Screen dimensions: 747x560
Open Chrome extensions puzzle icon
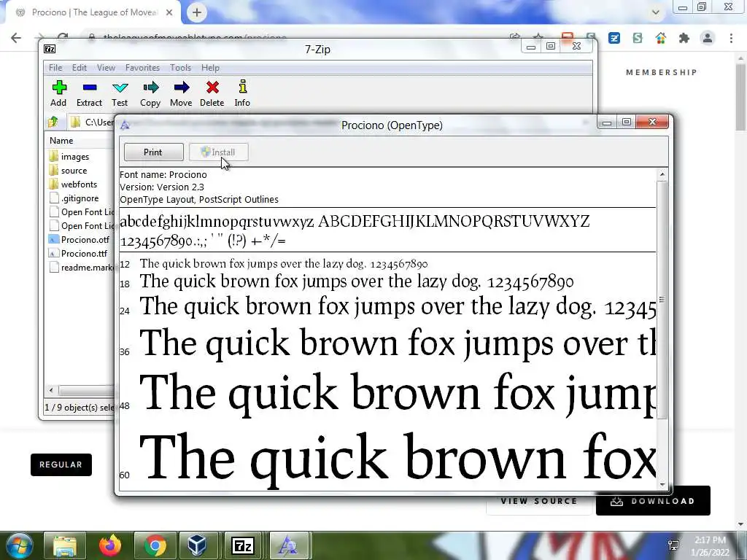pos(684,38)
